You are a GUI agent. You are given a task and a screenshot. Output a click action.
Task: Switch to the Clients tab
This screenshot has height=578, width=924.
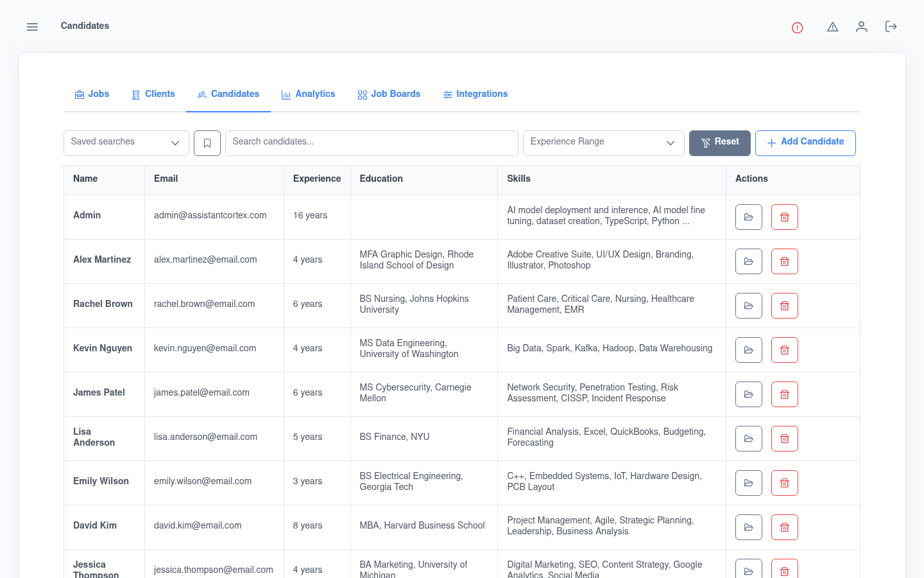pyautogui.click(x=153, y=94)
